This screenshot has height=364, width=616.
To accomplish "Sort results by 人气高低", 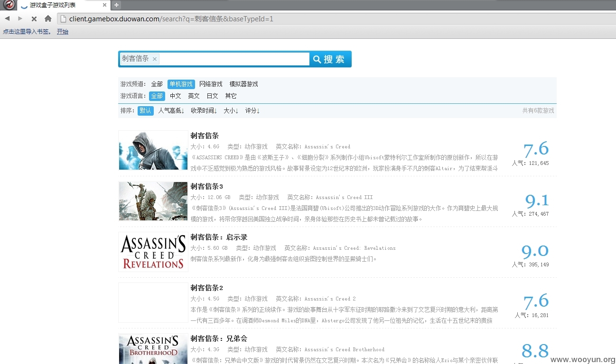I will tap(171, 110).
